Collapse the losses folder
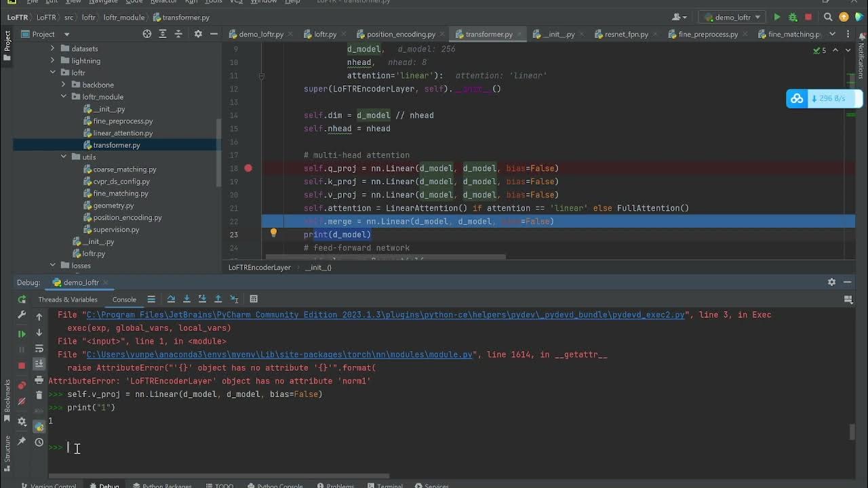 coord(53,266)
